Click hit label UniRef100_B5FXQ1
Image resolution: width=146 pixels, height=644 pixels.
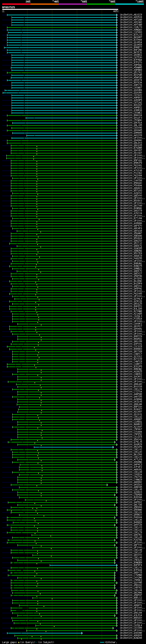[131, 161]
